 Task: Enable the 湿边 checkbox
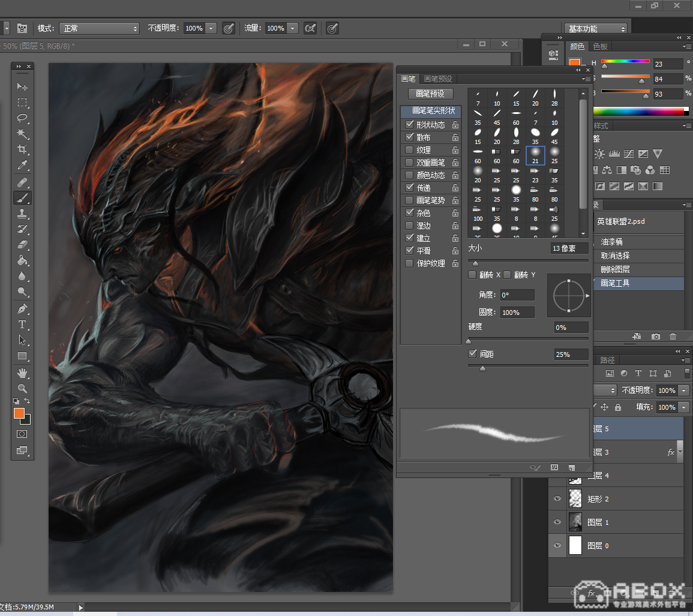409,226
